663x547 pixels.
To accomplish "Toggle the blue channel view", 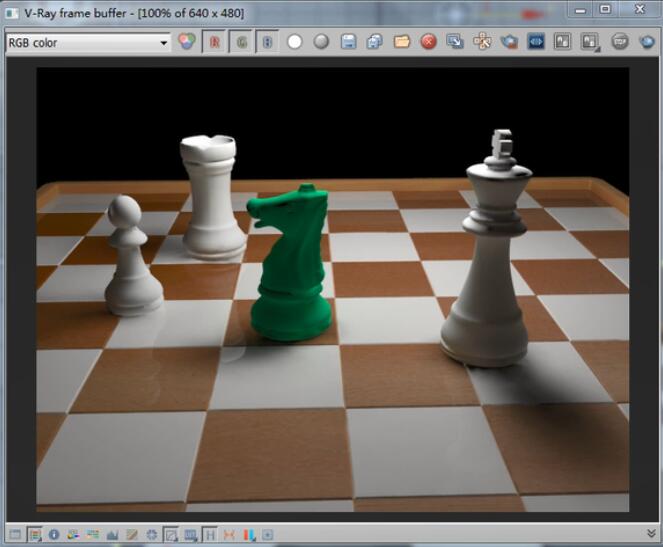I will pyautogui.click(x=268, y=42).
